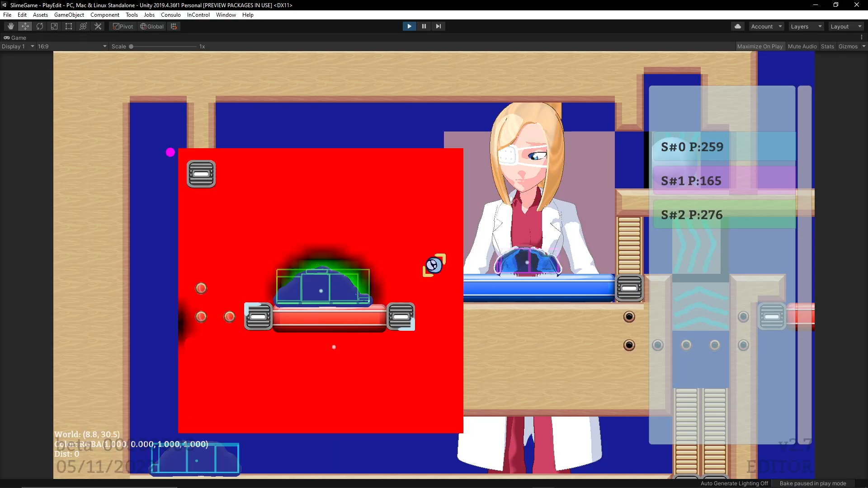Stop play mode with Play button
This screenshot has height=488, width=868.
[x=409, y=26]
